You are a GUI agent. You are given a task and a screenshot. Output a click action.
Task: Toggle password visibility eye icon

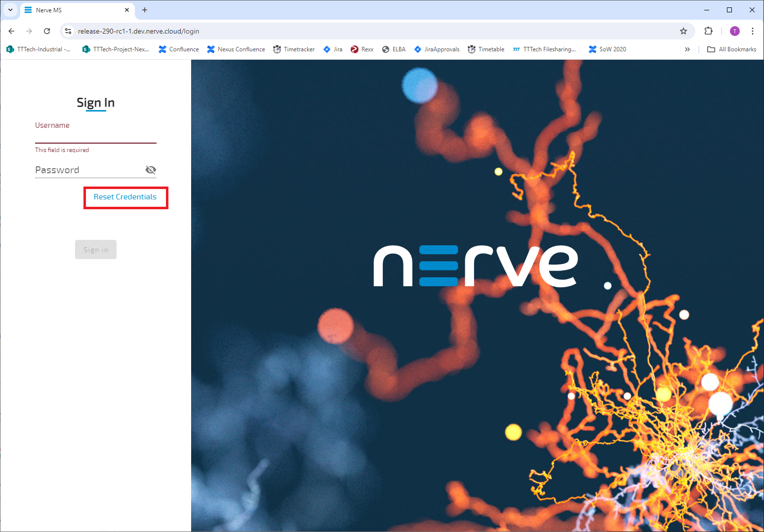(x=151, y=170)
